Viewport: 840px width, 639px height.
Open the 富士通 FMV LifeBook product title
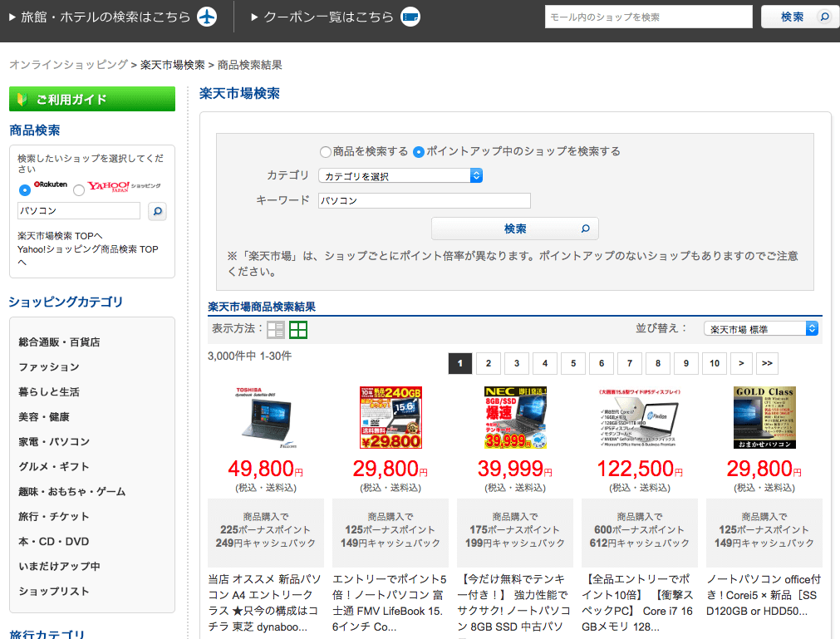point(390,603)
